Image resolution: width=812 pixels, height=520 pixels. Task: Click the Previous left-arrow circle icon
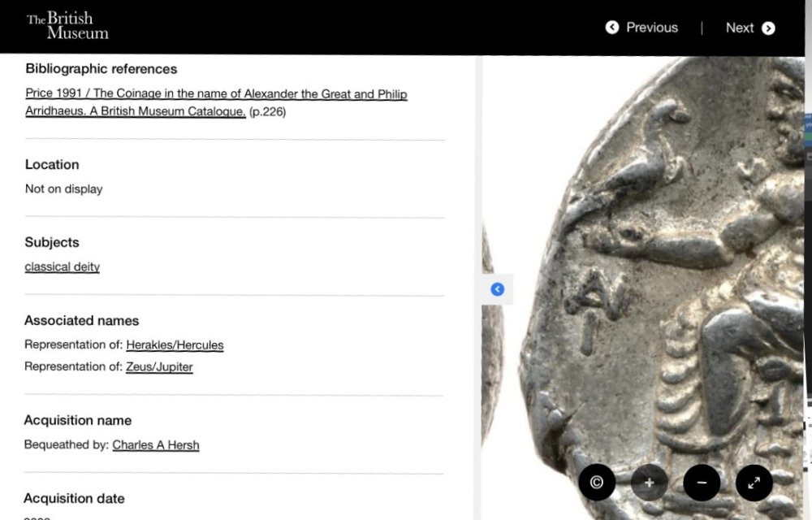612,28
